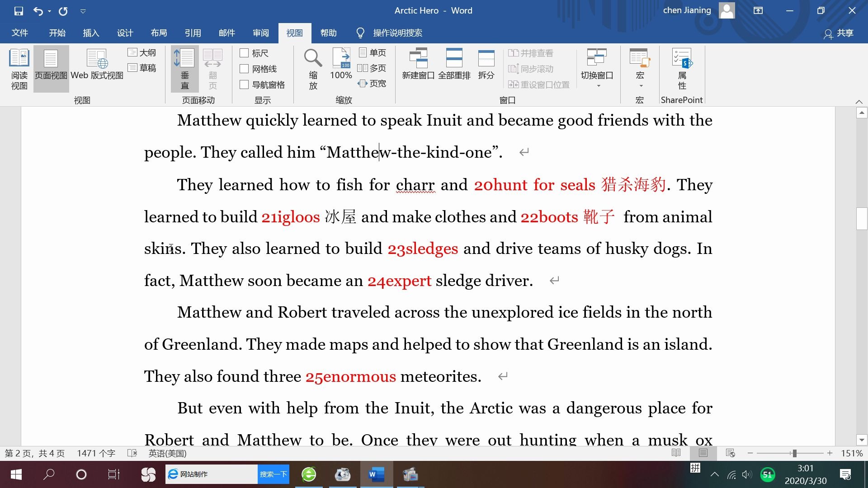Open the 审阅 (Review) tab
Viewport: 868px width, 488px height.
click(x=261, y=33)
